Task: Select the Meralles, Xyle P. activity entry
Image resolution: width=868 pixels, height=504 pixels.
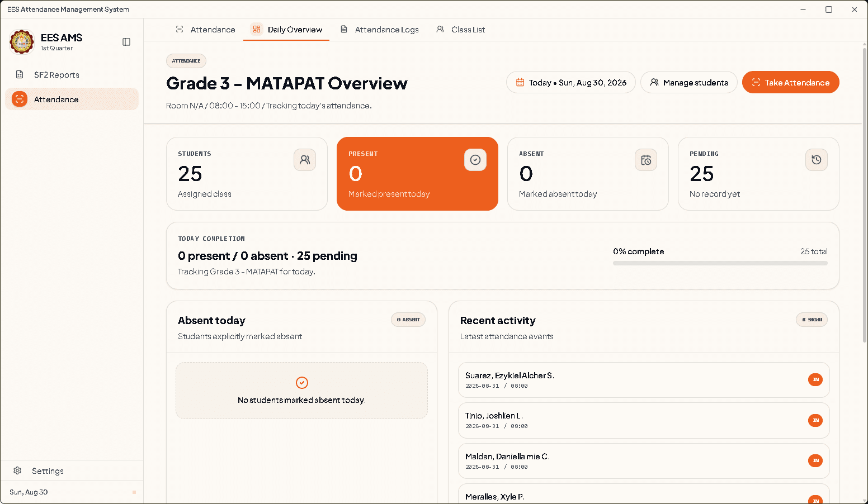Action: tap(644, 494)
